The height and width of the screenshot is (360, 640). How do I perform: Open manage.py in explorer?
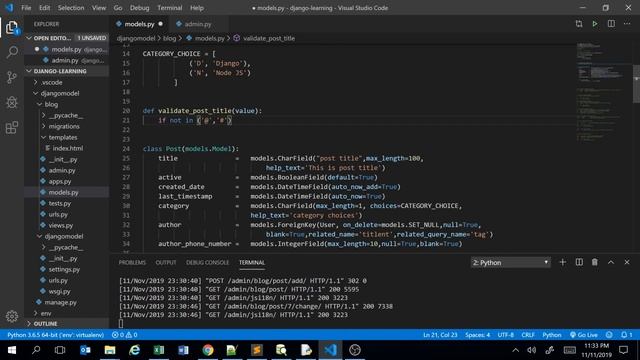(x=60, y=302)
